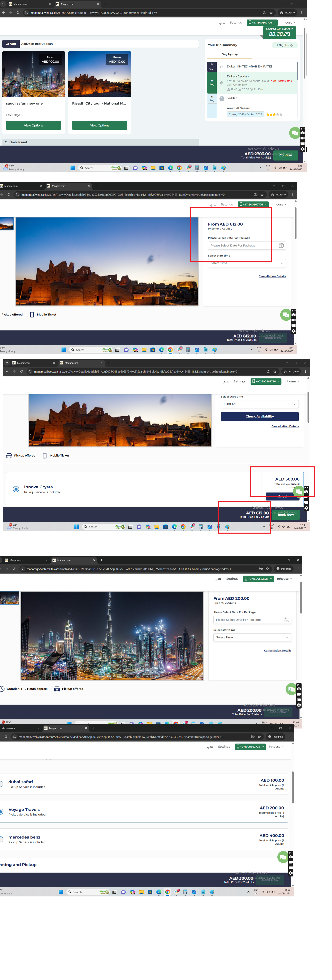Click the star rating under Areen Al Naeem
This screenshot has width=332, height=980.
(x=274, y=115)
